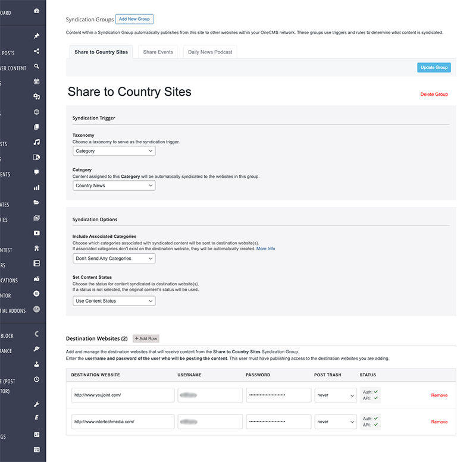
Task: Focus the youjoint.com destination website field
Action: 123,395
